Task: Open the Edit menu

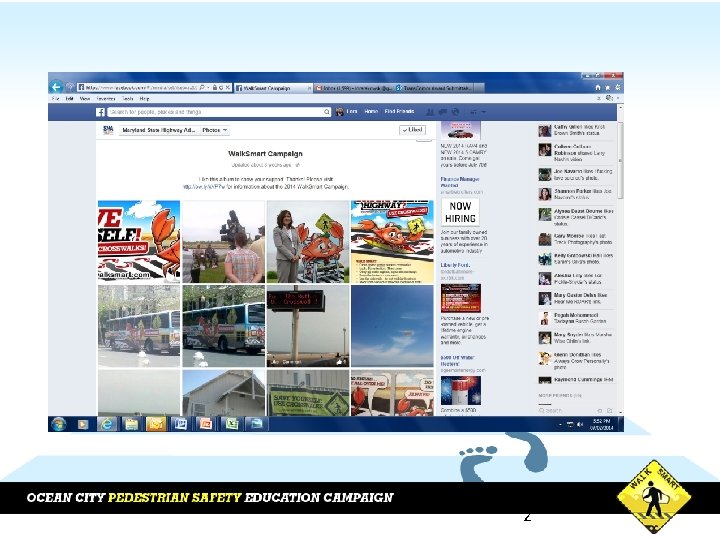Action: coord(69,99)
